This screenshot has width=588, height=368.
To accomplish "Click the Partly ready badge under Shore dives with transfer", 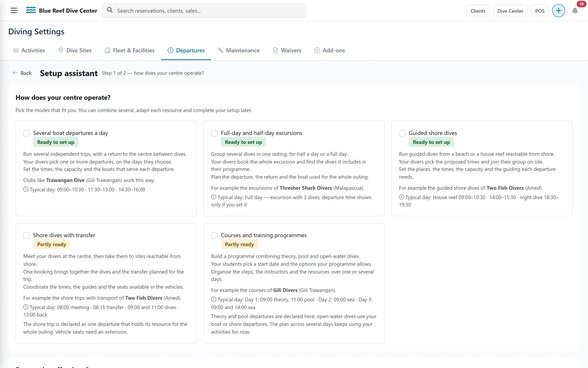I will tap(51, 244).
